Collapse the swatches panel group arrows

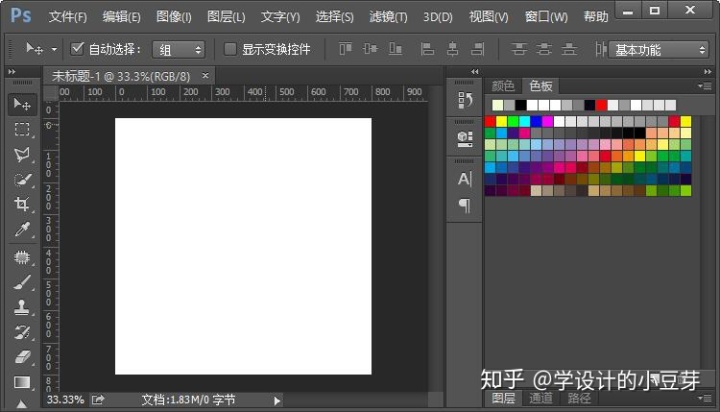[708, 72]
